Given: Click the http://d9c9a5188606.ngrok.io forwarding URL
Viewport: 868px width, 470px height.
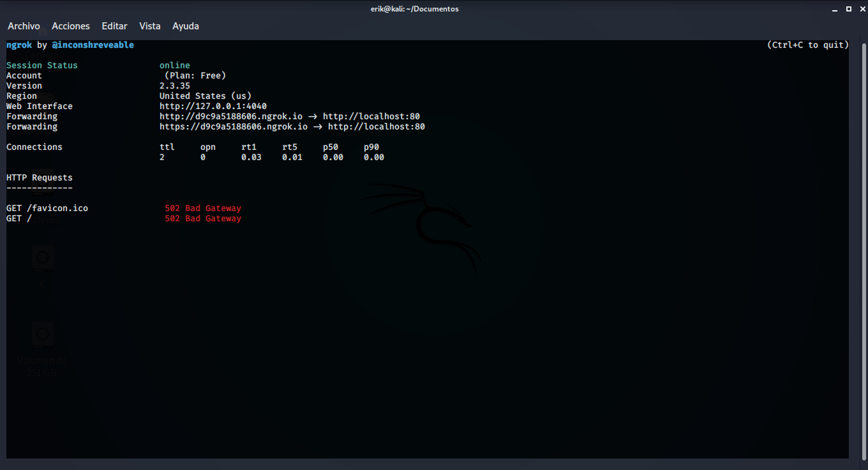Looking at the screenshot, I should point(231,117).
